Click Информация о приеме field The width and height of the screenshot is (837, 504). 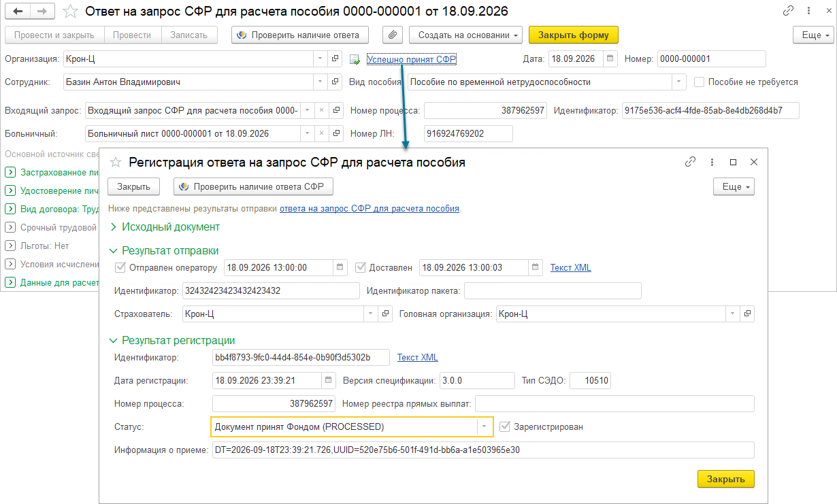click(482, 450)
